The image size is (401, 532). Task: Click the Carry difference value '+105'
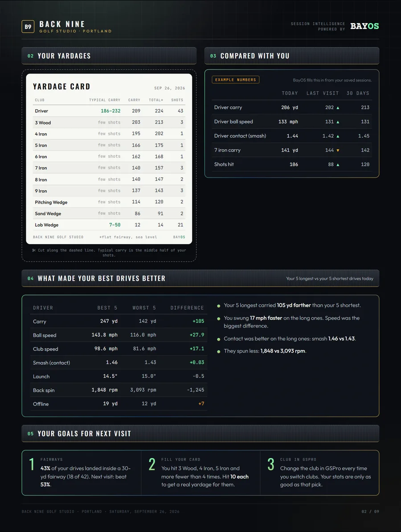coord(198,321)
